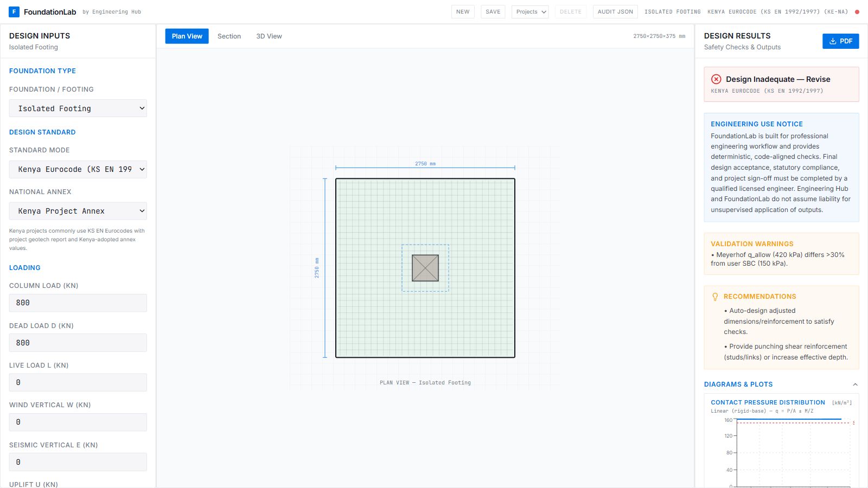Open the National Annex dropdown
Screen dimensions: 868x488
[x=78, y=211]
